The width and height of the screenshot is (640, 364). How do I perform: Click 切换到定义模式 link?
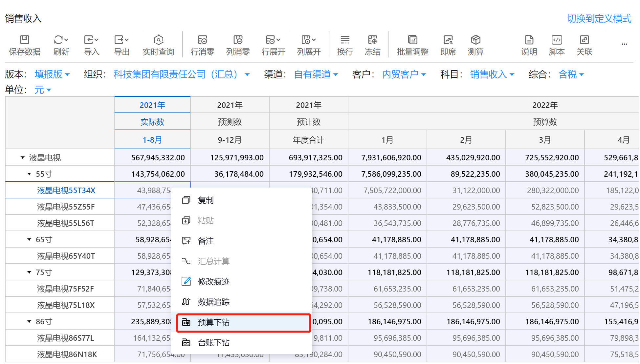pyautogui.click(x=599, y=18)
